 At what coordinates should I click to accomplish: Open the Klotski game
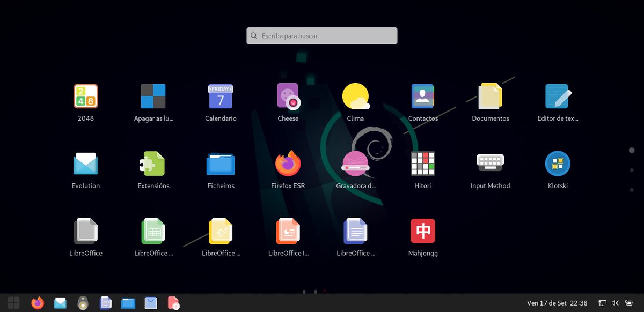tap(558, 164)
